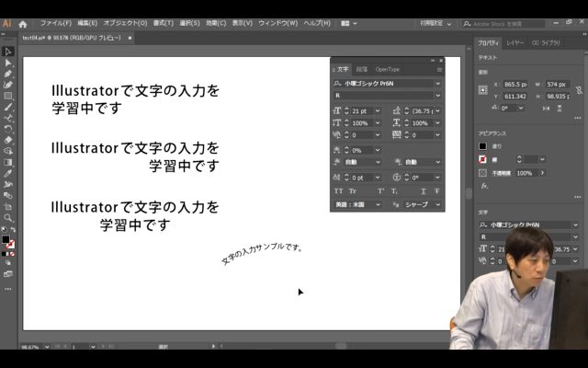Toggle Underline in Character panel

pos(423,191)
